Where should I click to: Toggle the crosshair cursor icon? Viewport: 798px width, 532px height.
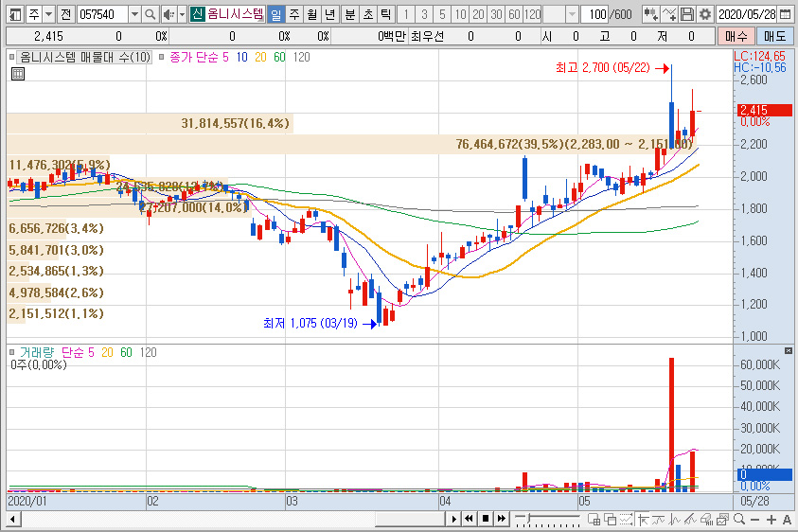coord(643,520)
